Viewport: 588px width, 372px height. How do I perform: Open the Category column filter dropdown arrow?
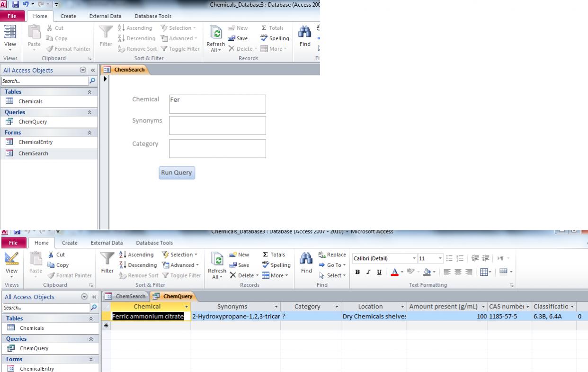[x=336, y=307]
